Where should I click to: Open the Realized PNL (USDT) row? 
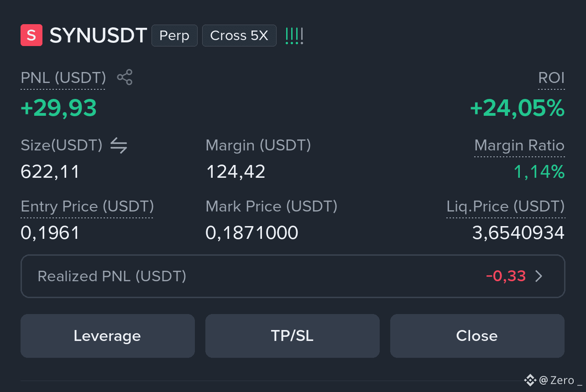point(293,276)
